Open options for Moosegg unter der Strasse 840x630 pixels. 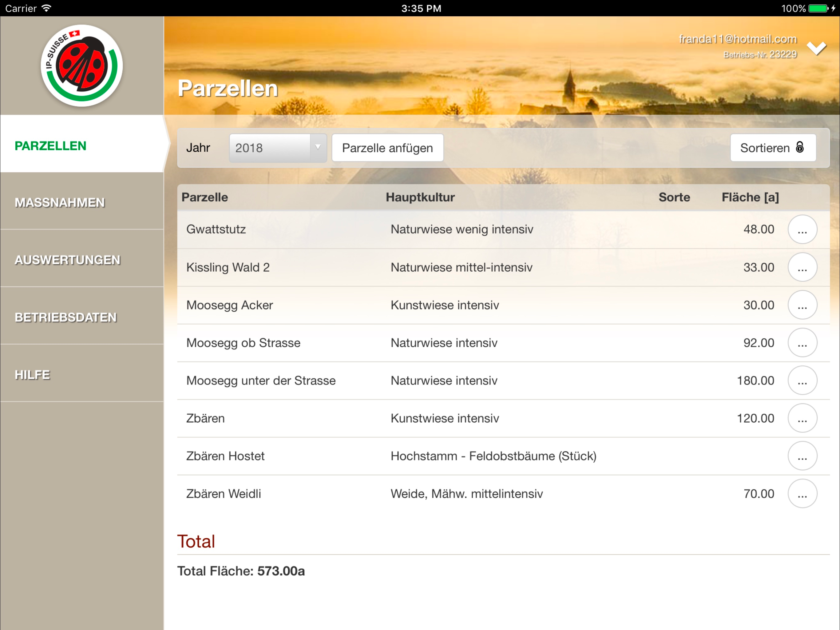[x=802, y=380]
